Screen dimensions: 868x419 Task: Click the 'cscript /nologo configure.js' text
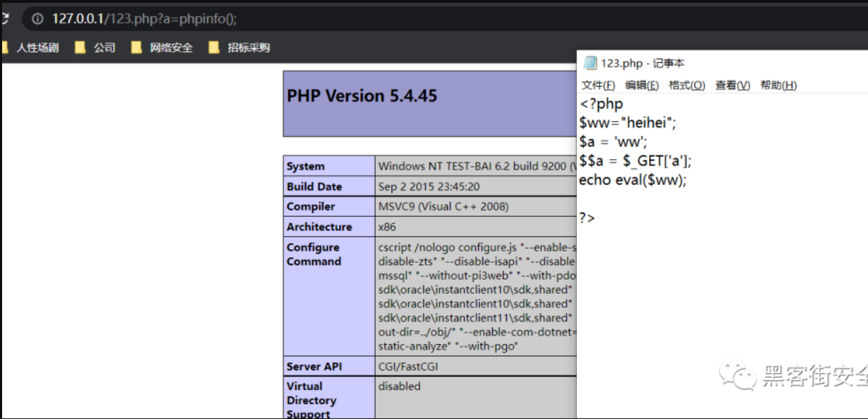pos(448,247)
